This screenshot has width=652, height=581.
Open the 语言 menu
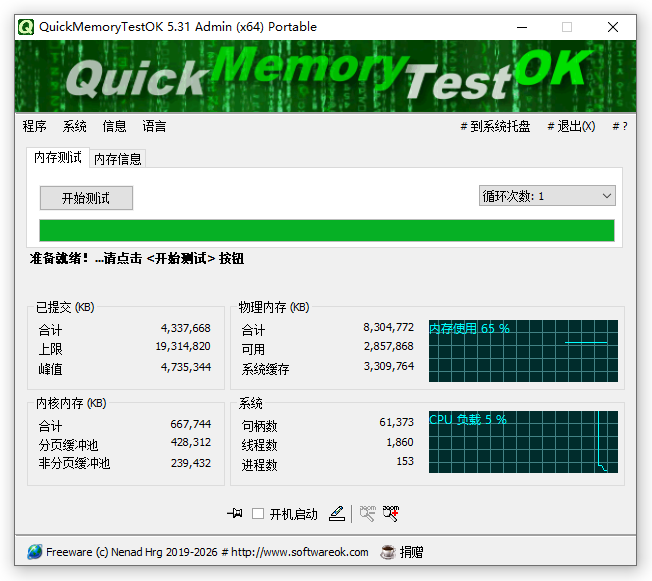click(x=155, y=126)
